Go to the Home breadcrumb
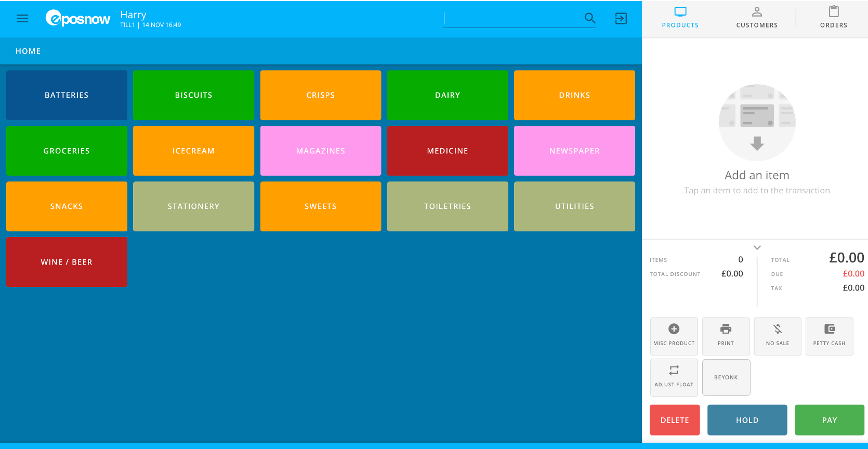Screen dimensions: 868x449 point(28,51)
